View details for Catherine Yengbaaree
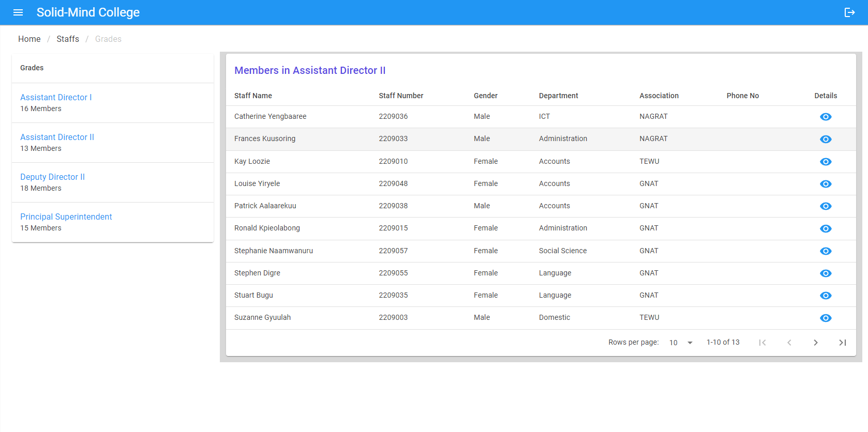868x432 pixels. 826,117
